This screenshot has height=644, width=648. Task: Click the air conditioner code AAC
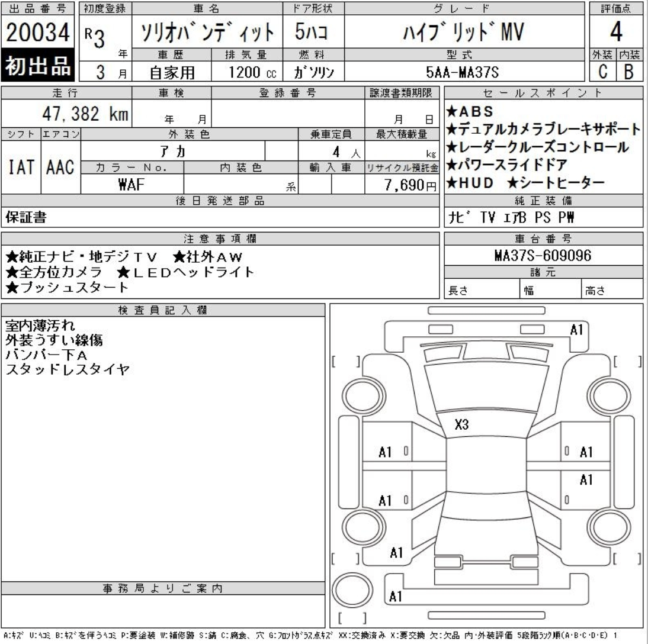[60, 168]
